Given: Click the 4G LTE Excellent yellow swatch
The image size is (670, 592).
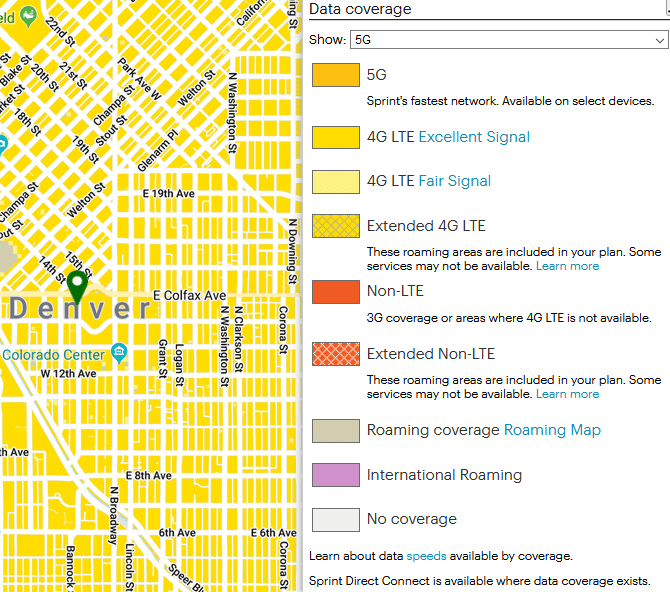Looking at the screenshot, I should (335, 137).
